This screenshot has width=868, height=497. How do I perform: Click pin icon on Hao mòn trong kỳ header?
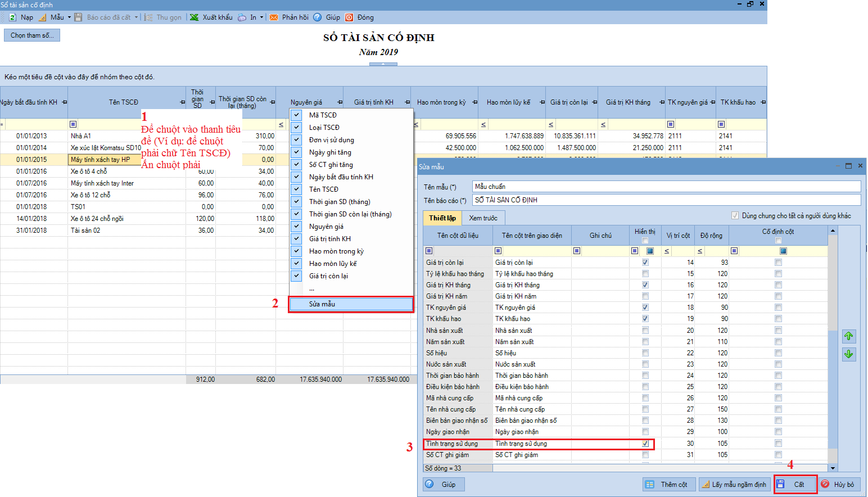point(474,102)
